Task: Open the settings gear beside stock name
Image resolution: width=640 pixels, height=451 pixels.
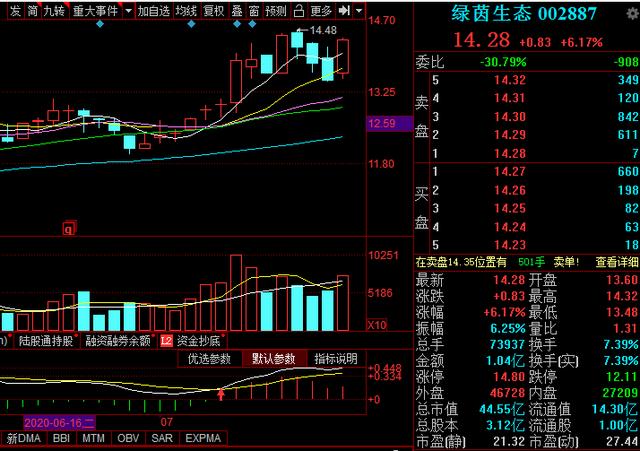Action: (x=633, y=13)
